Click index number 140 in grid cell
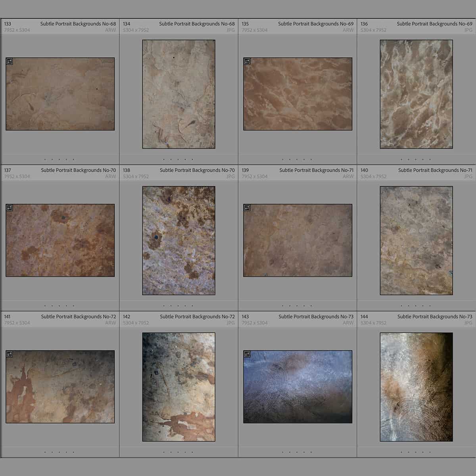476x476 pixels. [364, 170]
